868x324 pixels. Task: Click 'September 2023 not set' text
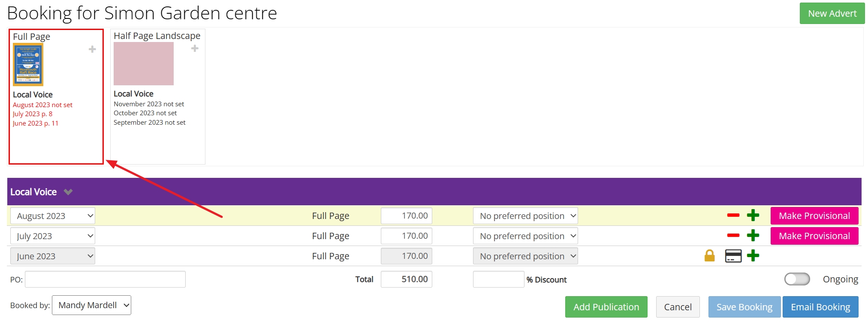pos(150,123)
